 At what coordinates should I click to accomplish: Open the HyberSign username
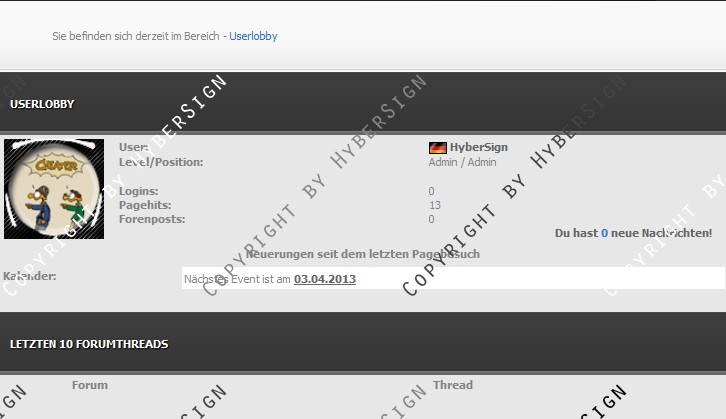point(478,147)
